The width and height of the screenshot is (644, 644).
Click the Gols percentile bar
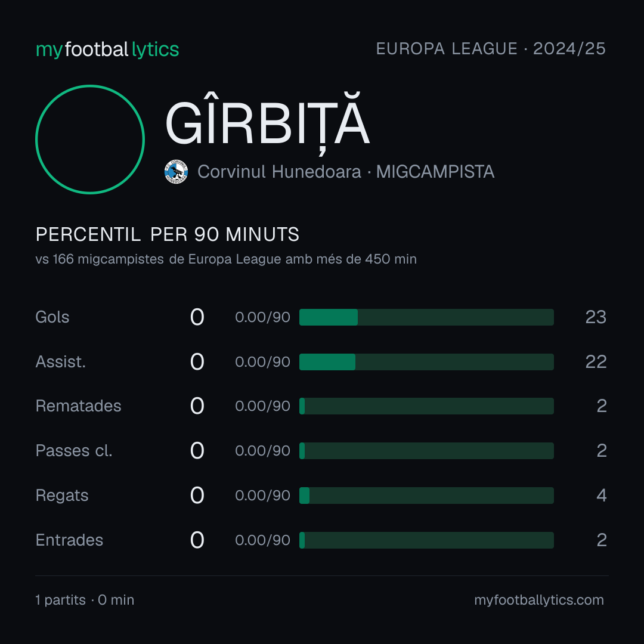[x=426, y=317]
